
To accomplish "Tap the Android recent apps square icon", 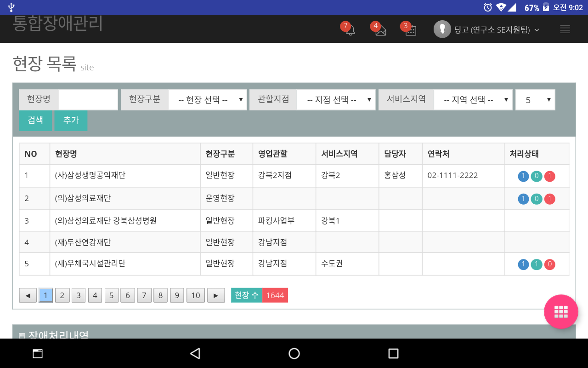I will tap(393, 353).
